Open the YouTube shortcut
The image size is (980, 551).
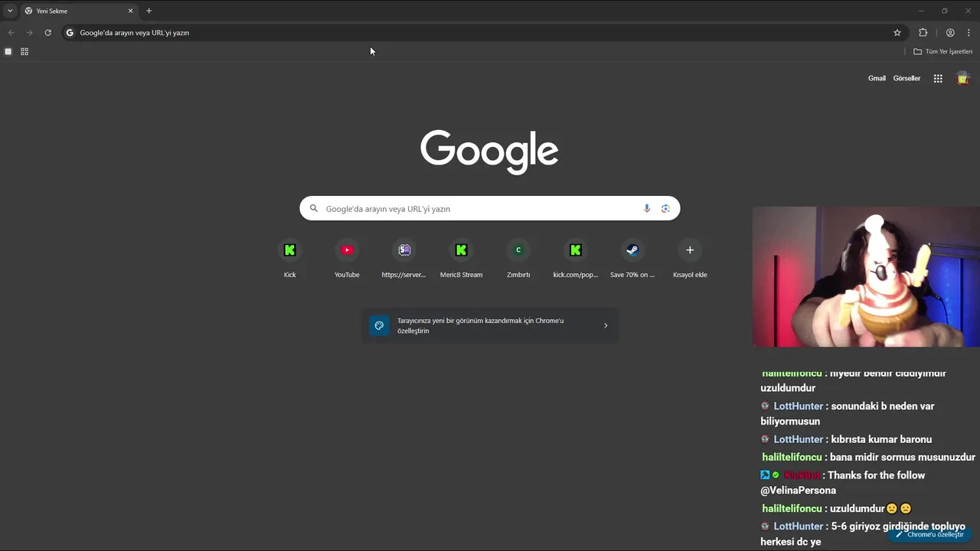pyautogui.click(x=347, y=259)
